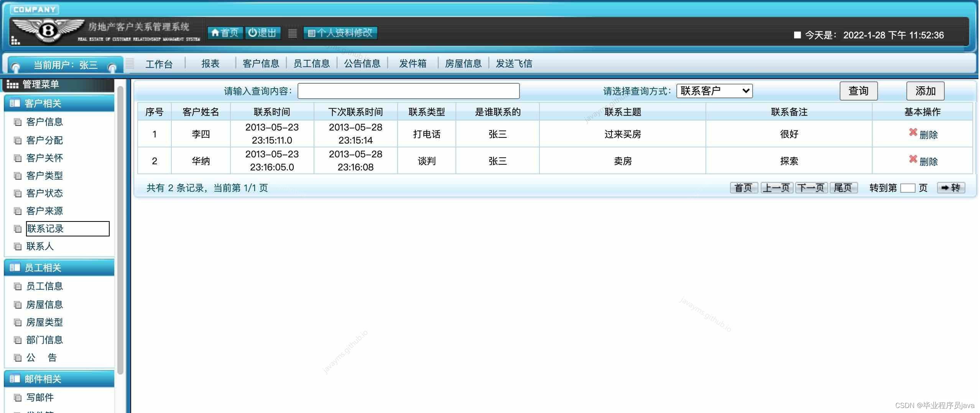The width and height of the screenshot is (980, 413).
Task: Click the icon beside 客户来源
Action: click(x=18, y=211)
